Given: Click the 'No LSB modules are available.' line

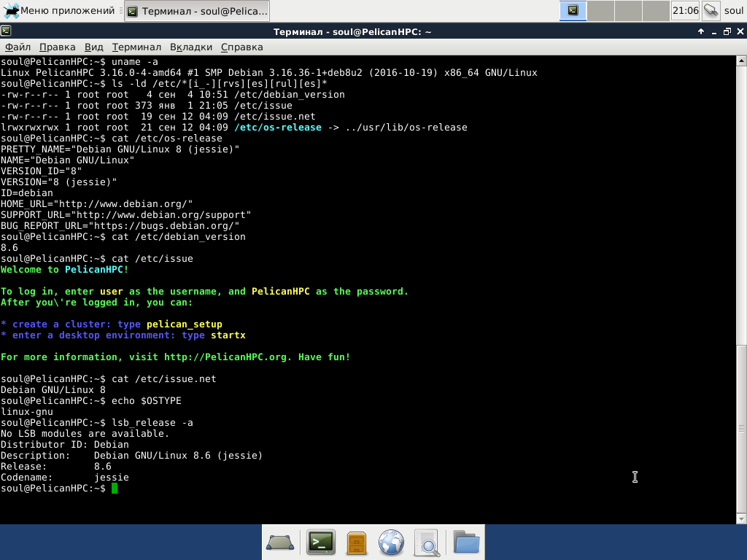Looking at the screenshot, I should (85, 434).
